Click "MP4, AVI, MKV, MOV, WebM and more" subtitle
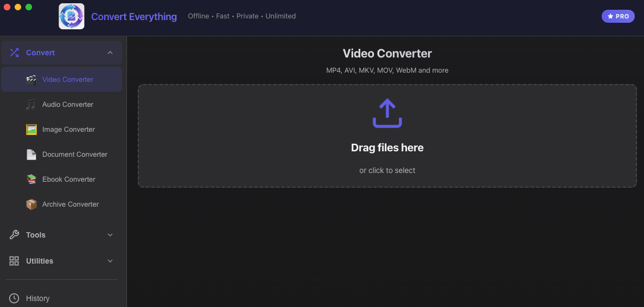This screenshot has width=644, height=307. (x=387, y=70)
